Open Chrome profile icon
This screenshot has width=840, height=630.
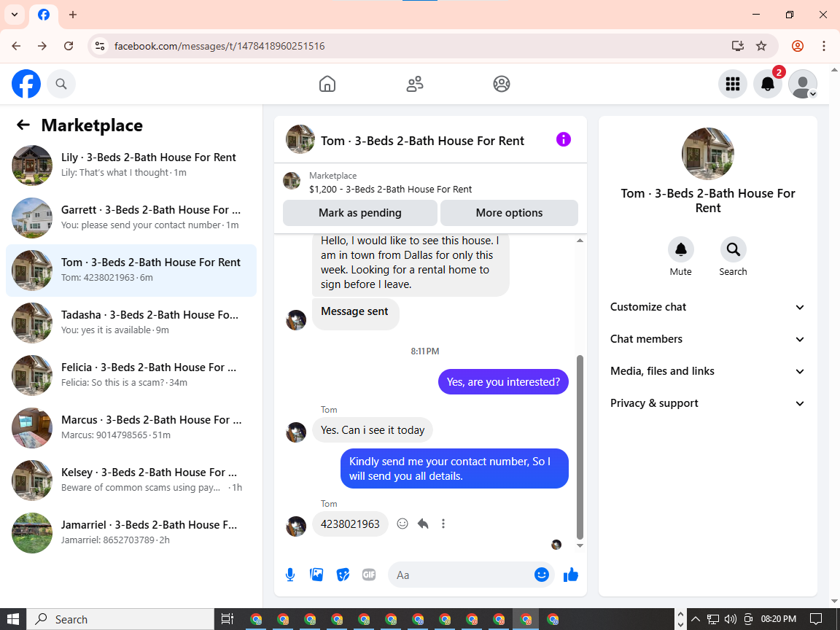(798, 46)
